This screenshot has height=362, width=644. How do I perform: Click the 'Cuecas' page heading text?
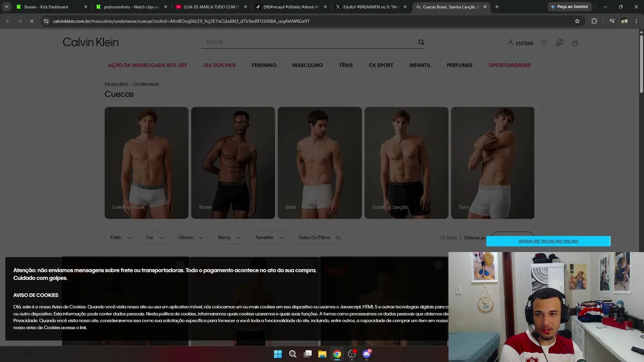119,94
